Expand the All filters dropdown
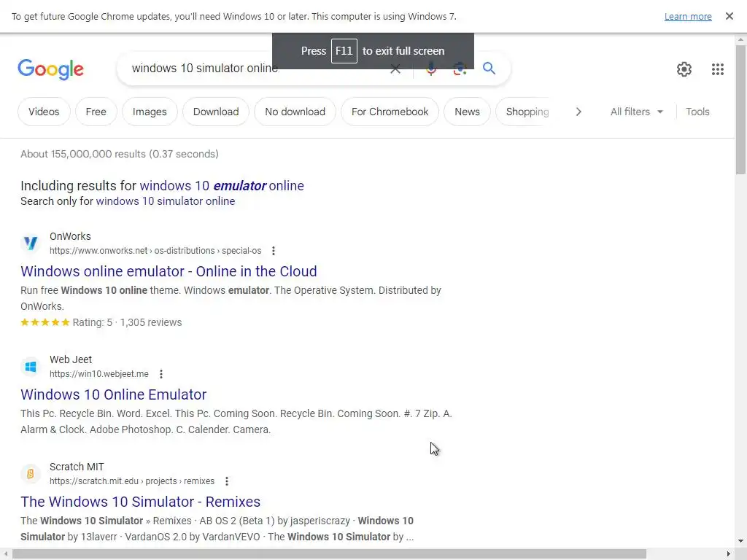The width and height of the screenshot is (747, 560). click(x=636, y=112)
